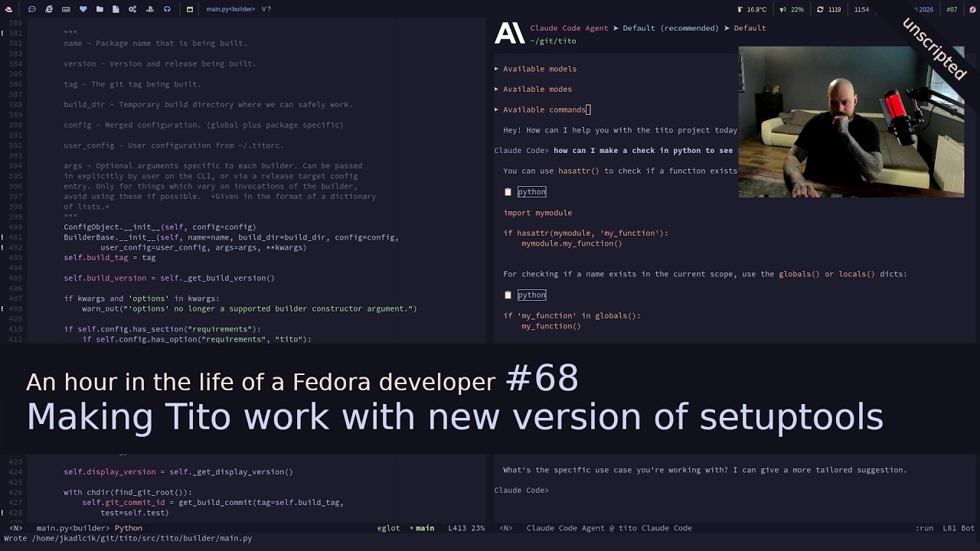Click 'Claude Code Agent' in the header breadcrumb
Viewport: 980px width, 551px height.
(569, 28)
